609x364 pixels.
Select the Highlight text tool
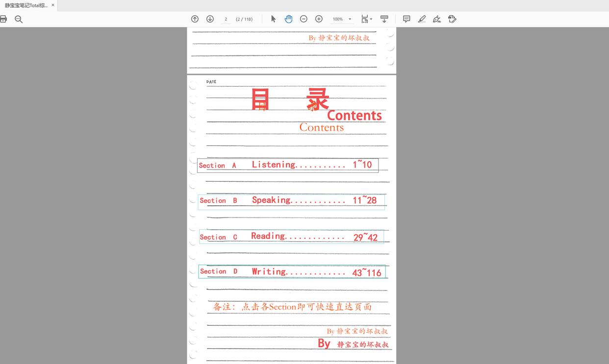tap(422, 19)
